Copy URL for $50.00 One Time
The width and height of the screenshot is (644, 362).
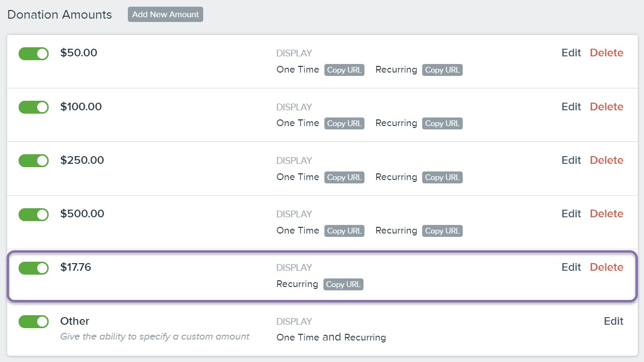click(x=344, y=70)
